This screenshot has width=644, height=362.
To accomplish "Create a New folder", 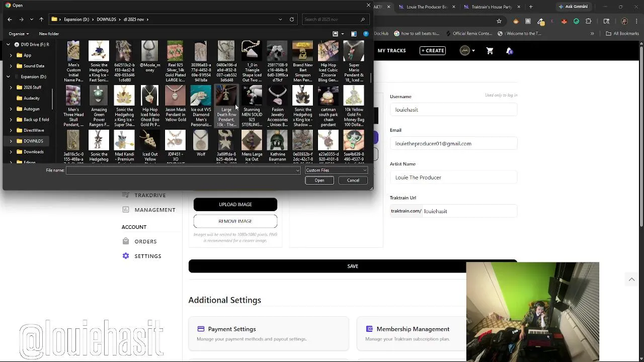I will click(49, 34).
